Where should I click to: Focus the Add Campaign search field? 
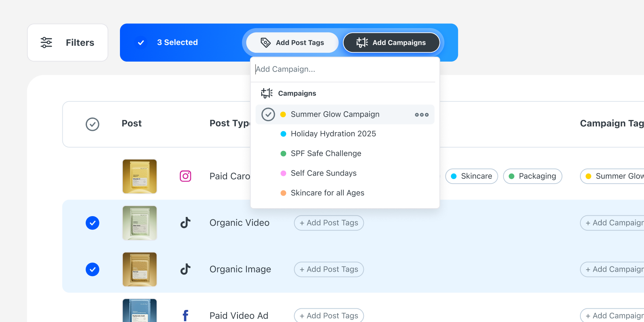click(344, 69)
